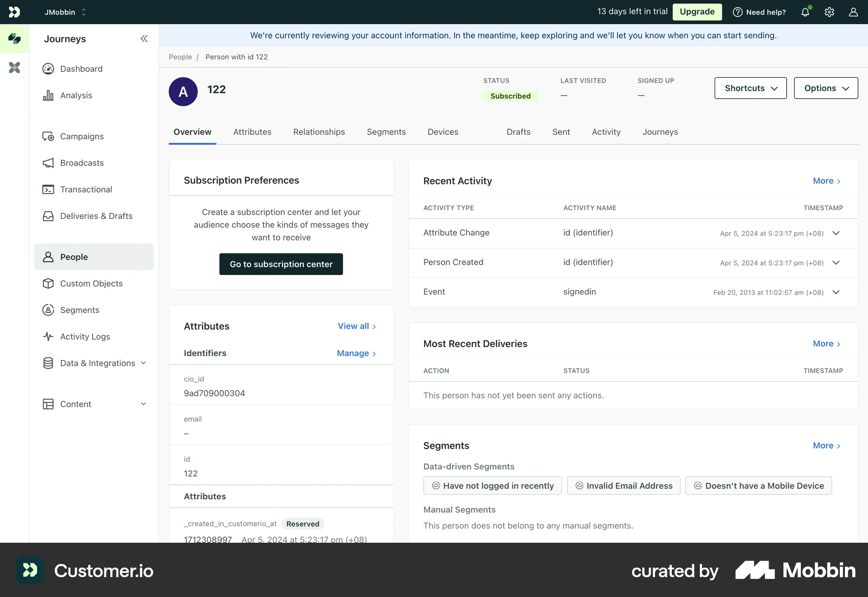Open Transactional messages icon
This screenshot has height=597, width=868.
coord(49,189)
